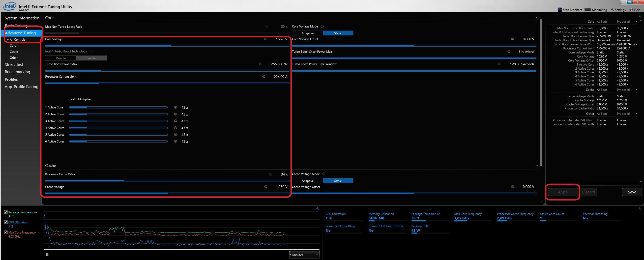Image resolution: width=644 pixels, height=260 pixels.
Task: Select Cache sub-item in the sidebar
Action: pyautogui.click(x=14, y=52)
